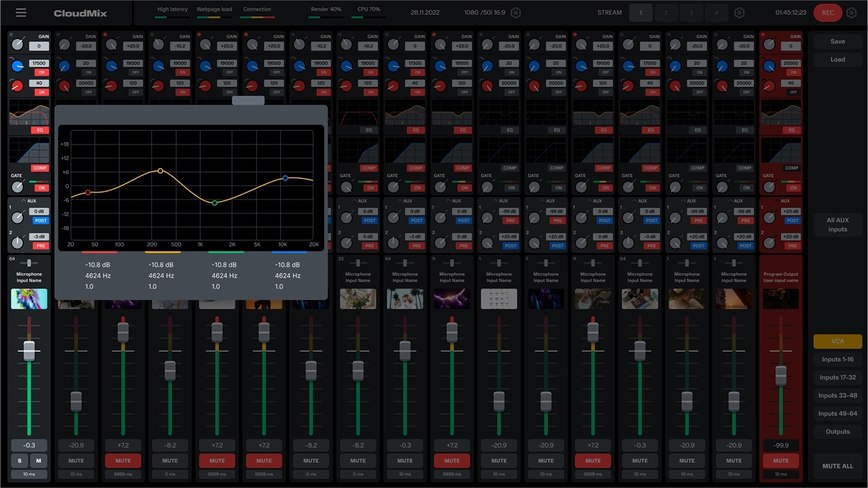Image resolution: width=868 pixels, height=488 pixels.
Task: Click the Save button
Action: click(x=837, y=41)
